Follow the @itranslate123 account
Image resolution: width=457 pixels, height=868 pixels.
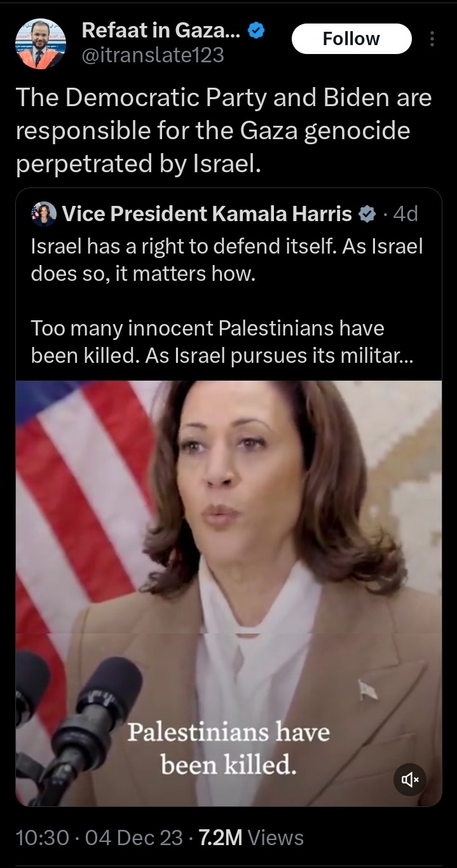tap(351, 39)
